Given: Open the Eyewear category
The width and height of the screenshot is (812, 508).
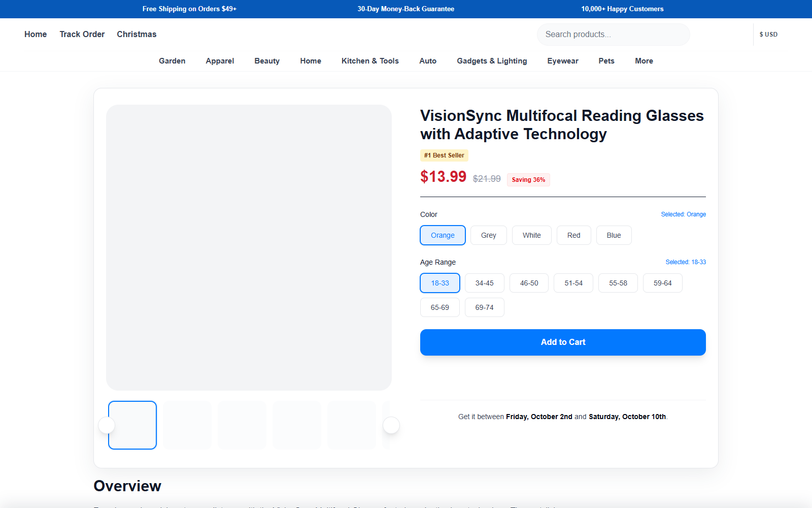Looking at the screenshot, I should coord(563,61).
